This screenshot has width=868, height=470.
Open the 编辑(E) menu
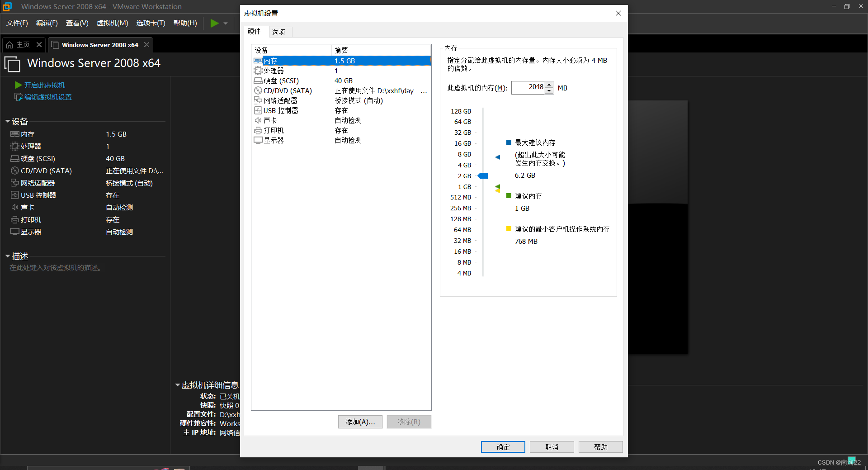coord(47,23)
